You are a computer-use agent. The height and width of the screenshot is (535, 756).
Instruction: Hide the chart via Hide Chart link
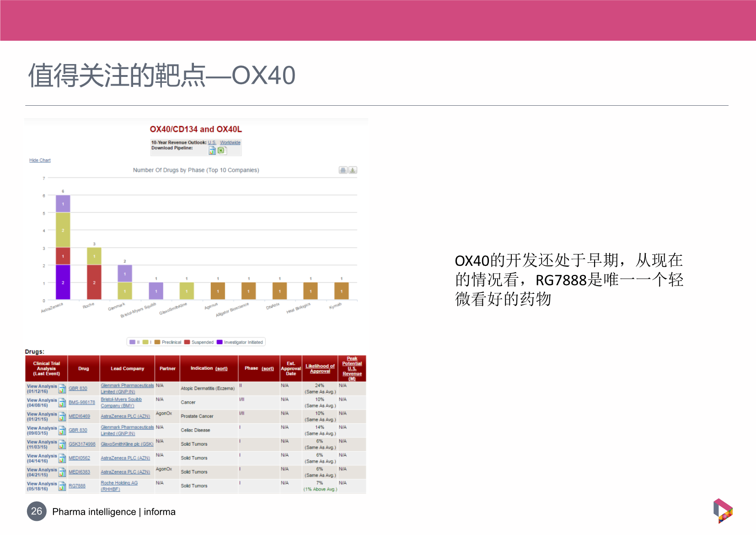(x=40, y=160)
